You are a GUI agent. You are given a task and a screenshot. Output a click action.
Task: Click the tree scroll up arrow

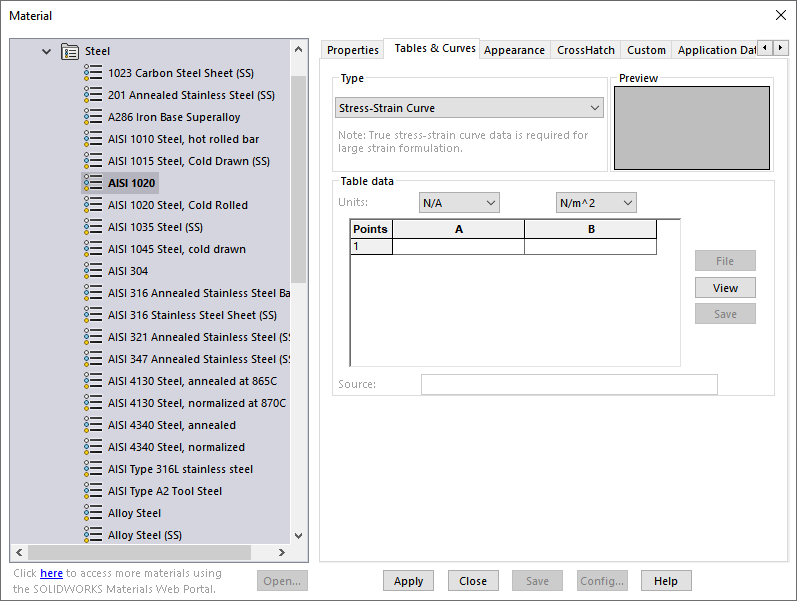coord(298,49)
